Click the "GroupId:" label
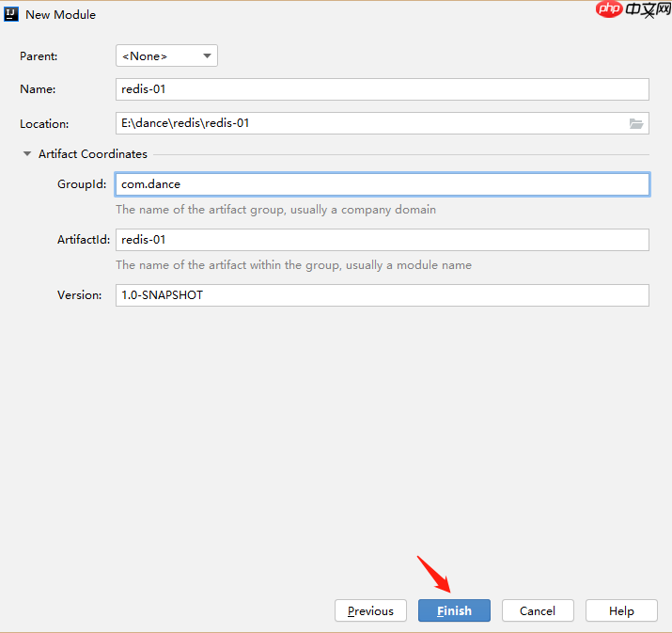Image resolution: width=672 pixels, height=633 pixels. click(x=82, y=184)
